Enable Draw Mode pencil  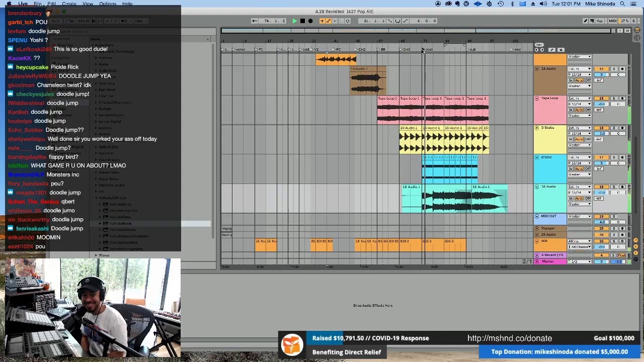[x=585, y=21]
